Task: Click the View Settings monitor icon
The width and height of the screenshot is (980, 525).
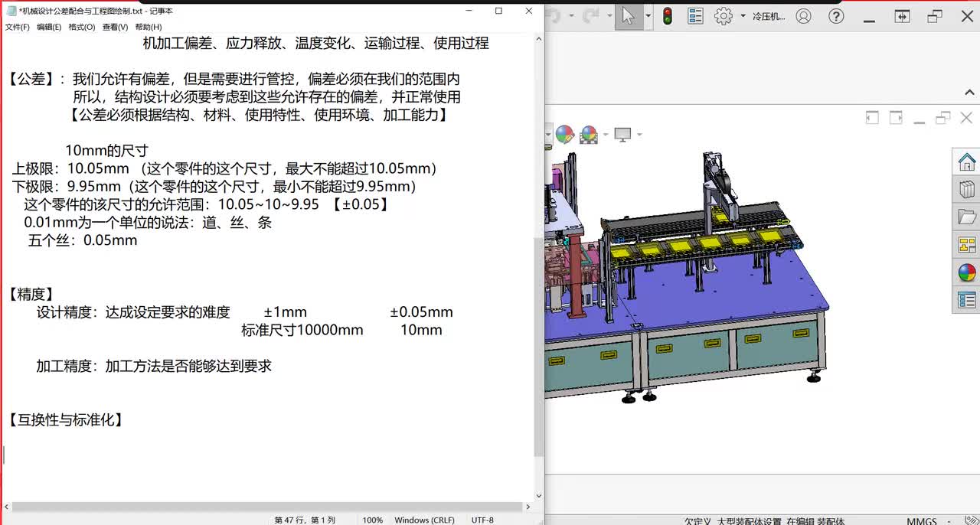Action: (622, 135)
